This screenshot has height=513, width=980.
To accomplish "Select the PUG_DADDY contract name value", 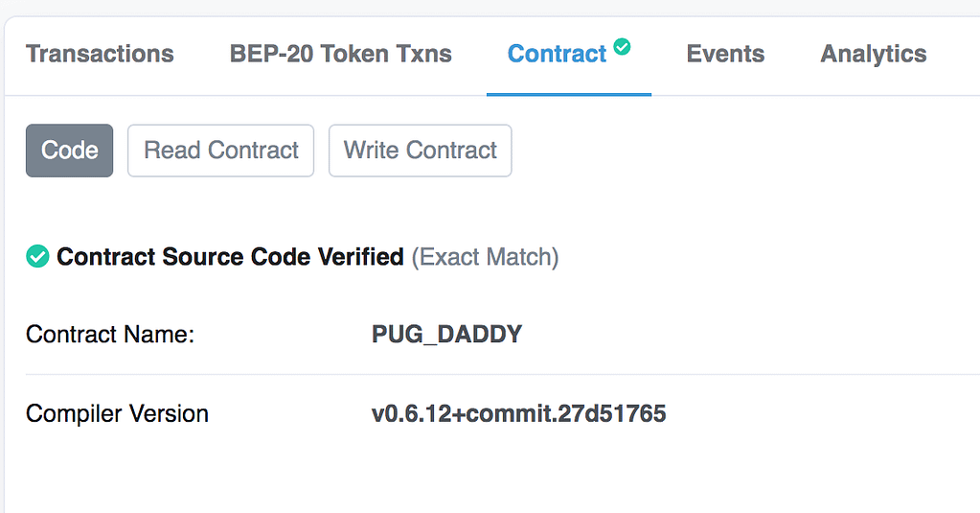I will click(x=446, y=334).
